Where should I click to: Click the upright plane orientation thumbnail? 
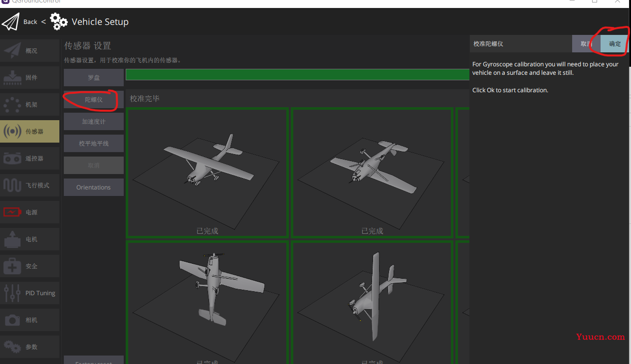click(208, 173)
